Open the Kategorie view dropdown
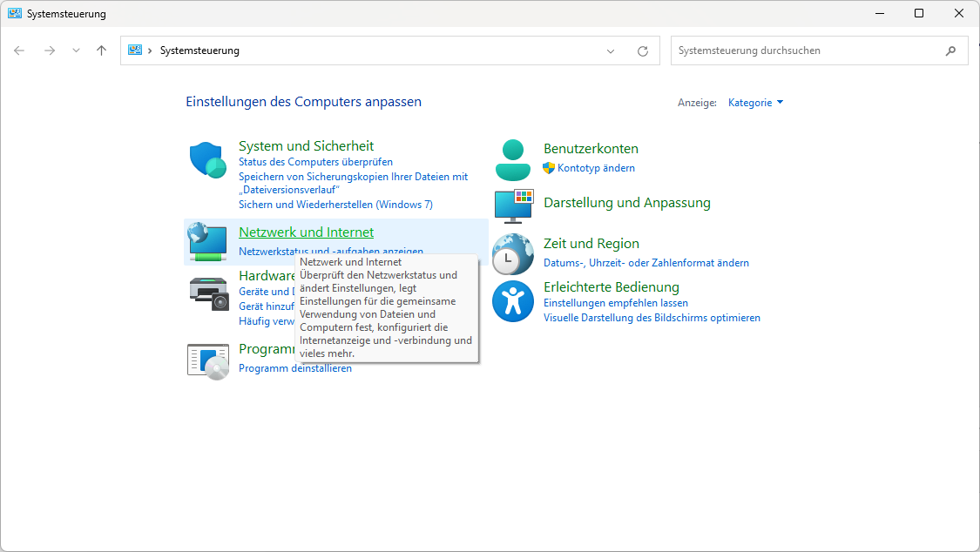This screenshot has width=980, height=552. click(755, 103)
